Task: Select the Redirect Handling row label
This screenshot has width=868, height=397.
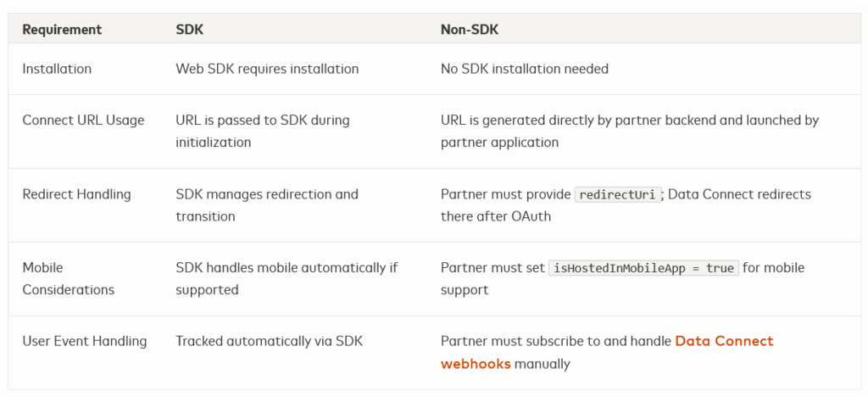Action: click(x=76, y=194)
